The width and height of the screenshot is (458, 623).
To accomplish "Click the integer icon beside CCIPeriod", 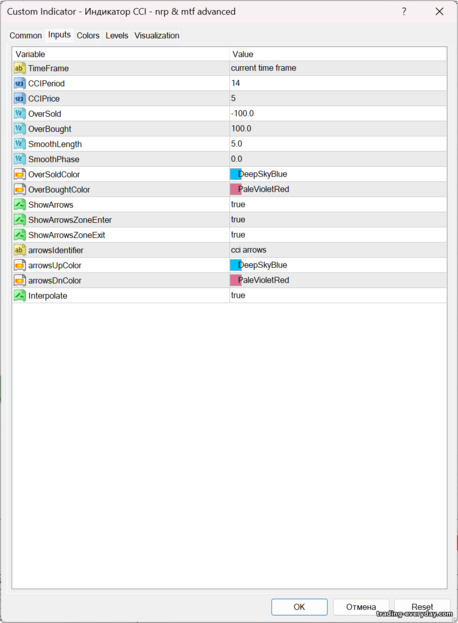I will [19, 83].
